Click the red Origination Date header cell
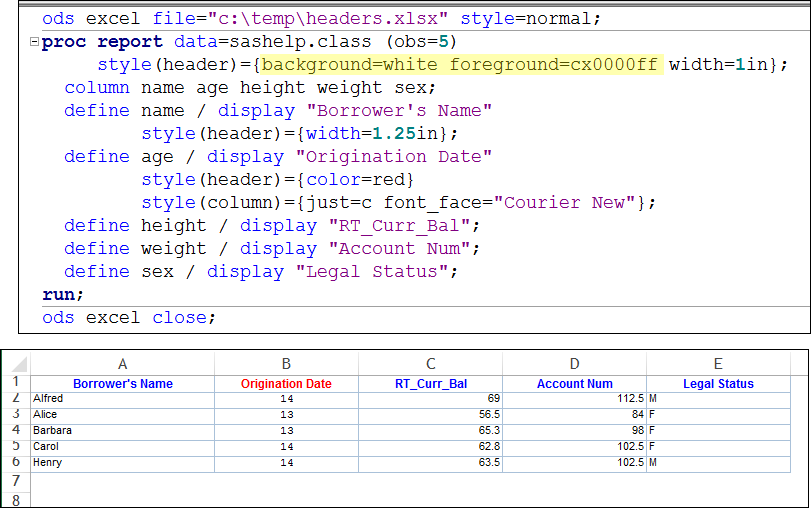The image size is (811, 508). click(286, 383)
